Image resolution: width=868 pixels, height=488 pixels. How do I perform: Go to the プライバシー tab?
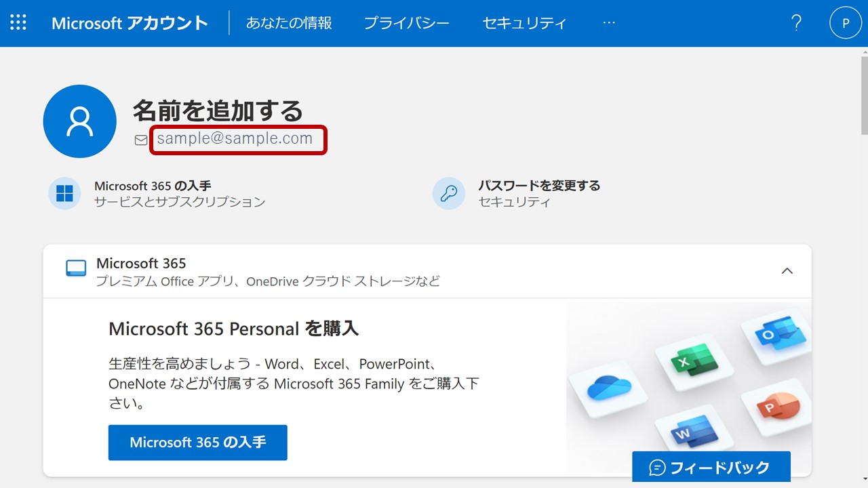point(406,23)
